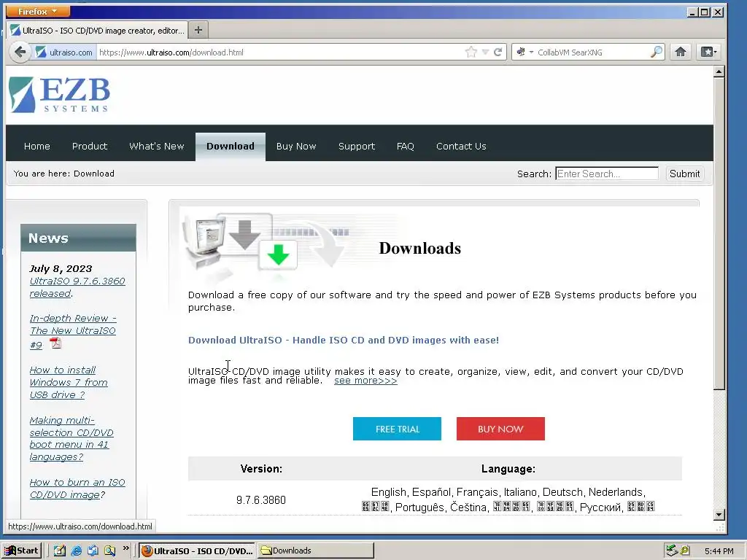747x560 pixels.
Task: Switch to the Downloads taskbar window
Action: (x=315, y=551)
